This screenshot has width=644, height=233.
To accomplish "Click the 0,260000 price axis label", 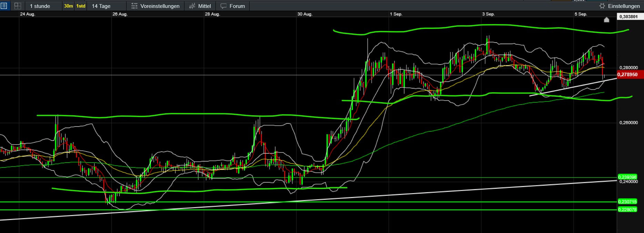I will pyautogui.click(x=628, y=123).
